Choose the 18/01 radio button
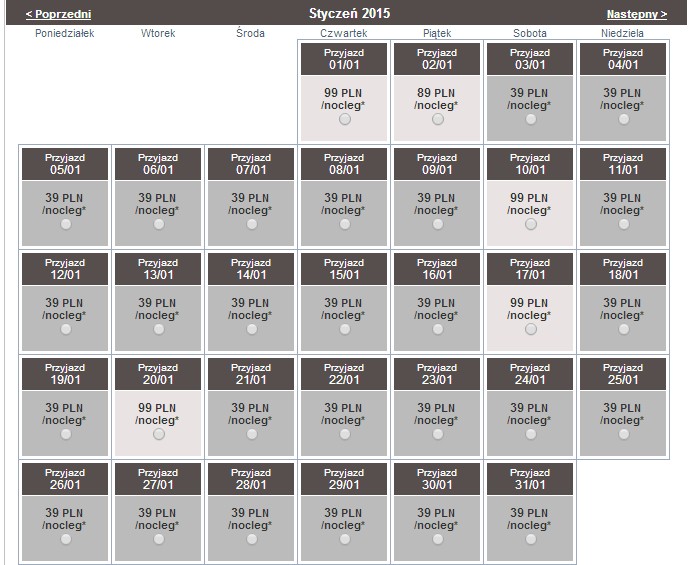This screenshot has width=695, height=565. coord(624,329)
